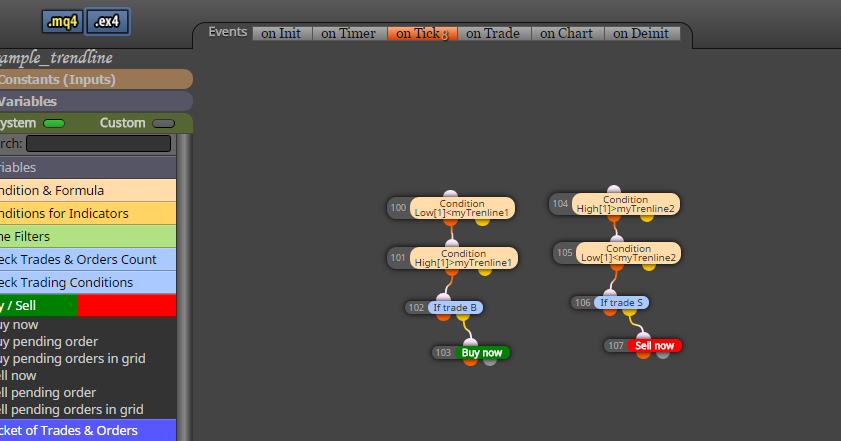
Task: Click the project name sample_trendline
Action: point(56,58)
